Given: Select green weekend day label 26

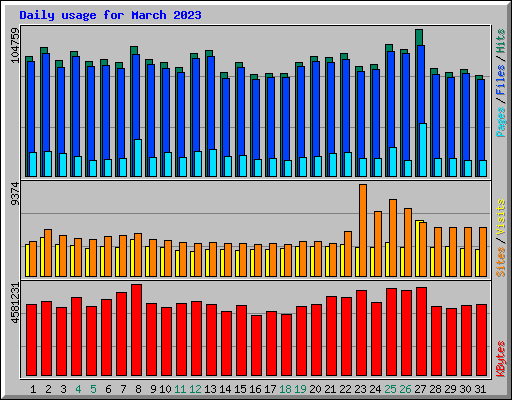Looking at the screenshot, I should pos(405,389).
